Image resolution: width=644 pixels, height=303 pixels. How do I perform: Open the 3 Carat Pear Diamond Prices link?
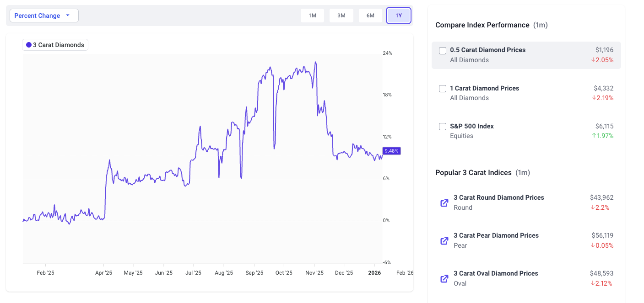click(496, 235)
